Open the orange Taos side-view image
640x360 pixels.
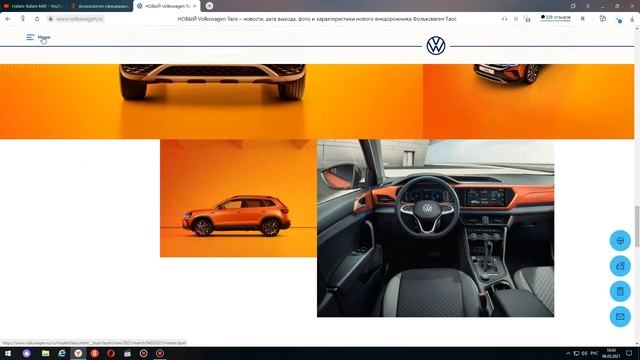tap(238, 198)
